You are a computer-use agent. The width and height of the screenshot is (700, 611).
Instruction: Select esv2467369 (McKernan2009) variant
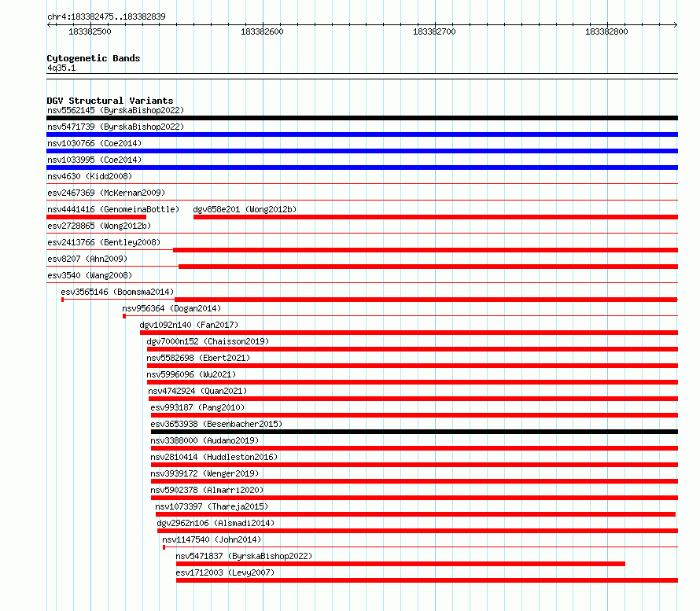tap(106, 193)
